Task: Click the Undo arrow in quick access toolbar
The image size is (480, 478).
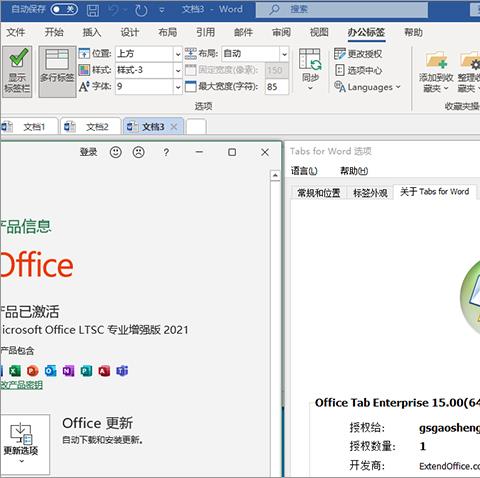Action: point(114,10)
